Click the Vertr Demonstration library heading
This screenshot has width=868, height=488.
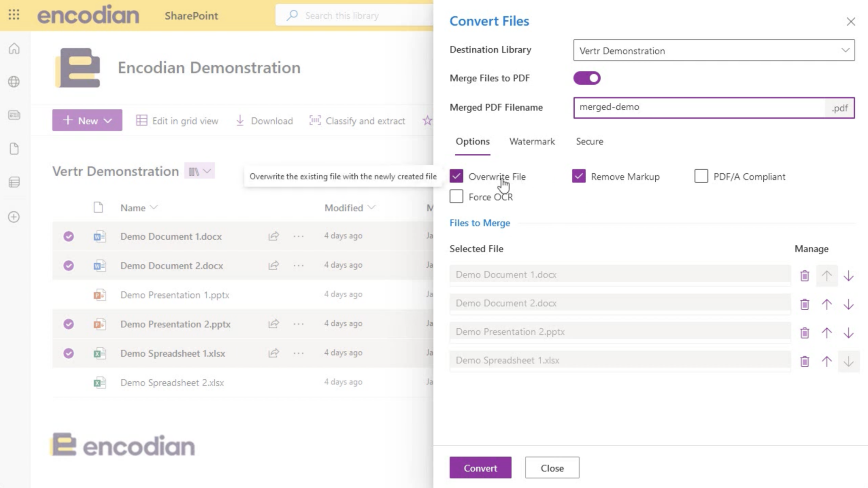coord(115,171)
